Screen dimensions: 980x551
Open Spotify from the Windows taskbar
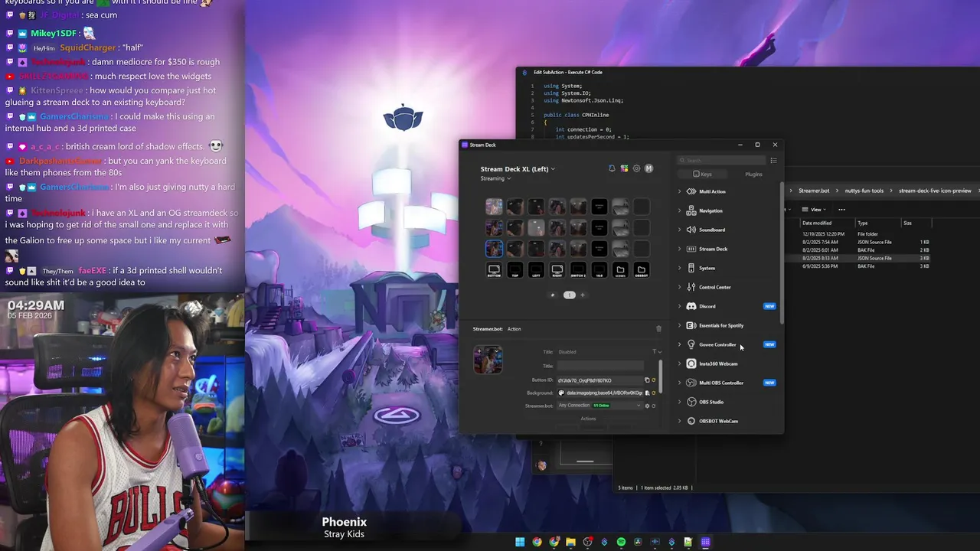coord(621,542)
